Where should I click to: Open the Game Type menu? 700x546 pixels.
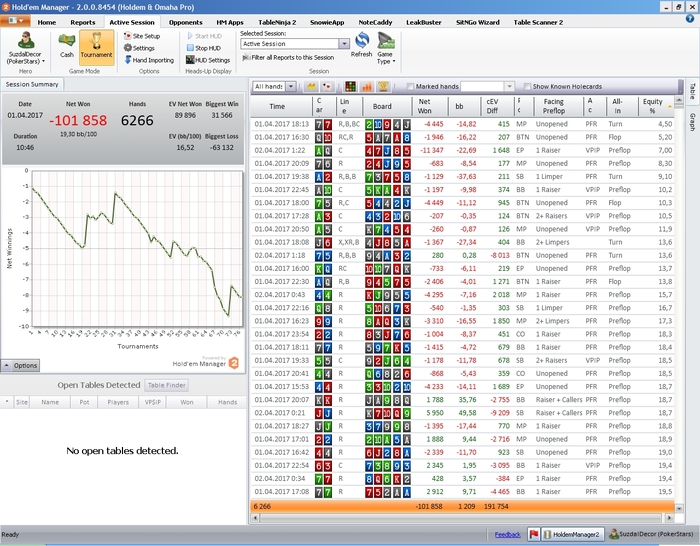(x=386, y=48)
